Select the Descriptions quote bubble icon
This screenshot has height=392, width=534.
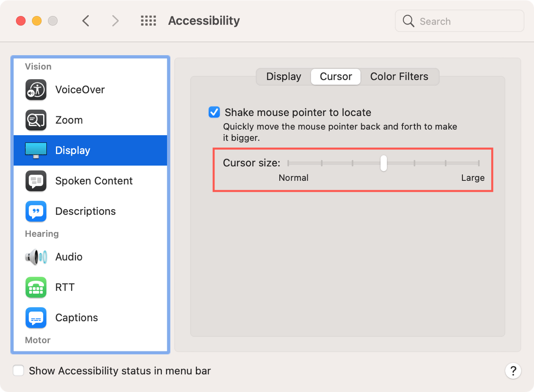[36, 211]
